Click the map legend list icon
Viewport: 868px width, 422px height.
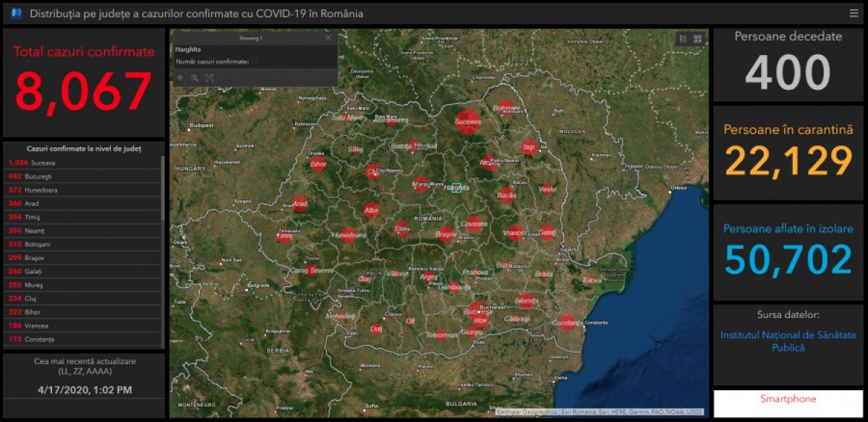point(684,39)
